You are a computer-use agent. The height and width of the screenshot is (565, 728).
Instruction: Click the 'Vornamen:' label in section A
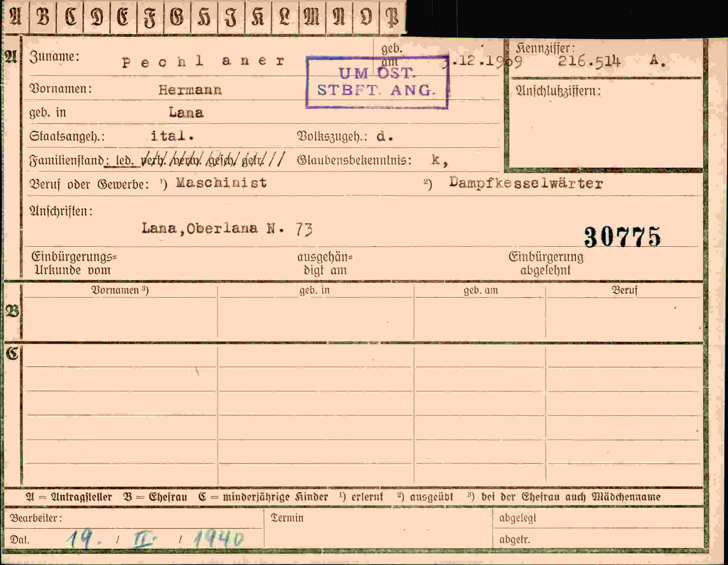coord(61,89)
